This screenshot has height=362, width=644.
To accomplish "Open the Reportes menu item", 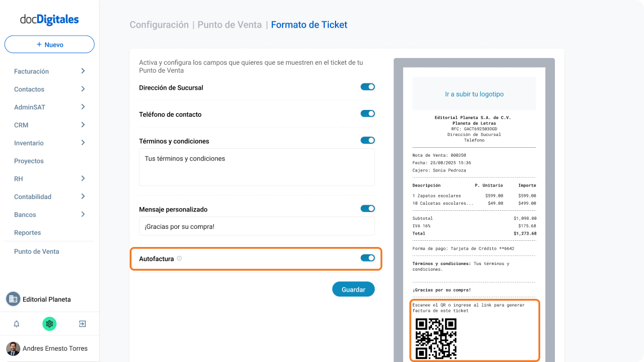I will coord(28,232).
